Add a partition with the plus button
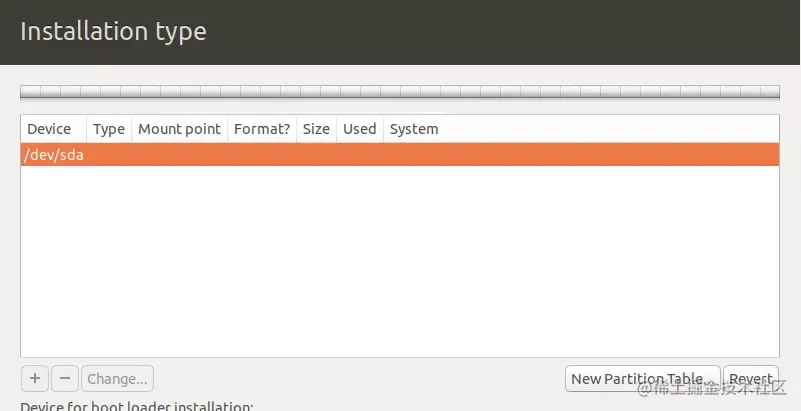The width and height of the screenshot is (801, 411). click(35, 378)
